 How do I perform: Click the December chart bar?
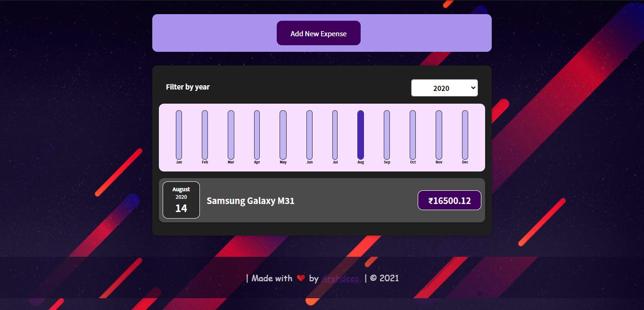(465, 135)
